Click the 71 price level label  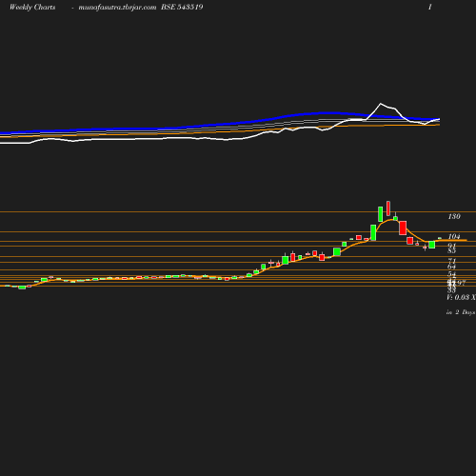click(452, 261)
